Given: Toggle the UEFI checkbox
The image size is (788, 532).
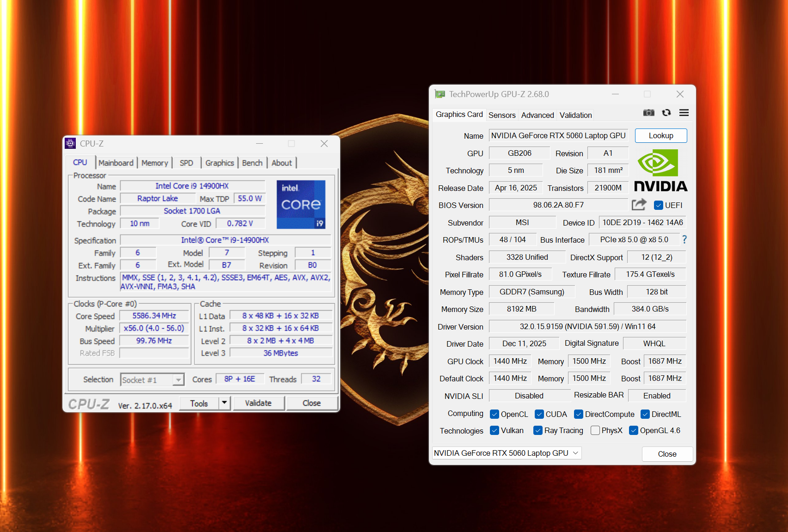Looking at the screenshot, I should (659, 205).
